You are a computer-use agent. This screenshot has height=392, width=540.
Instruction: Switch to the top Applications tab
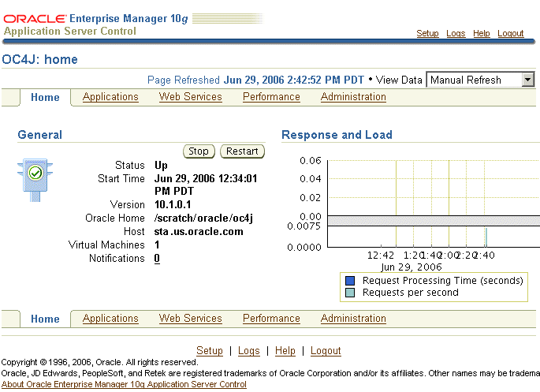110,97
